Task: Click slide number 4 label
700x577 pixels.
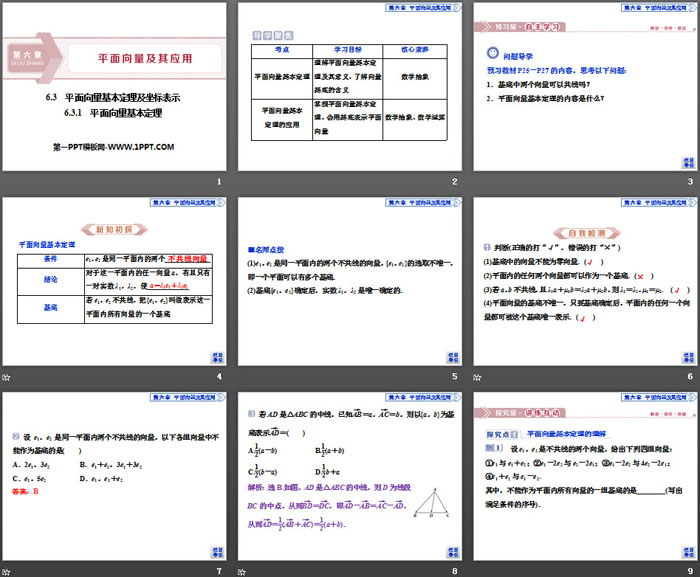Action: 219,376
